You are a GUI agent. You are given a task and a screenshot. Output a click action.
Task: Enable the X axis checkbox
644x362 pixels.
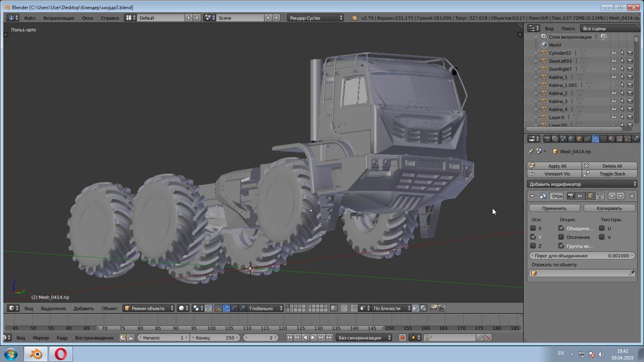click(x=533, y=228)
